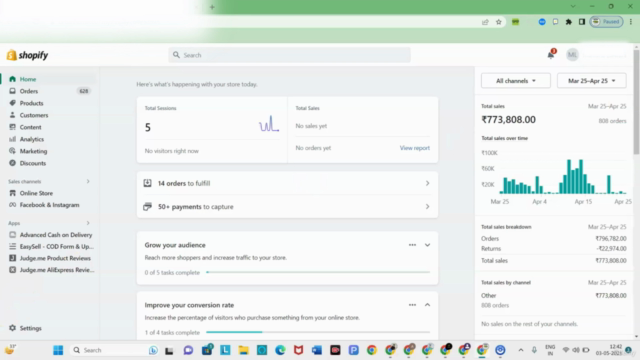Screen dimensions: 640x360
Task: Click the Customers person icon
Action: coord(12,115)
